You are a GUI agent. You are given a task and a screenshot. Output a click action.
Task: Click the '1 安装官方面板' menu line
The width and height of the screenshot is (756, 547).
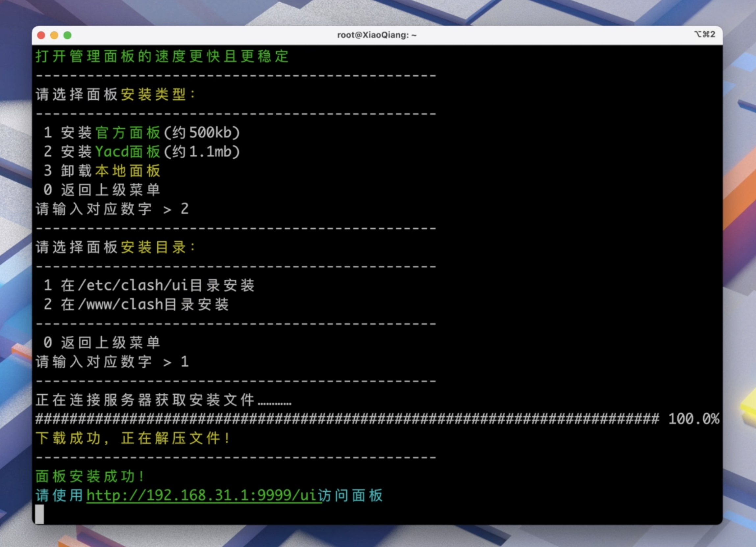click(x=142, y=133)
